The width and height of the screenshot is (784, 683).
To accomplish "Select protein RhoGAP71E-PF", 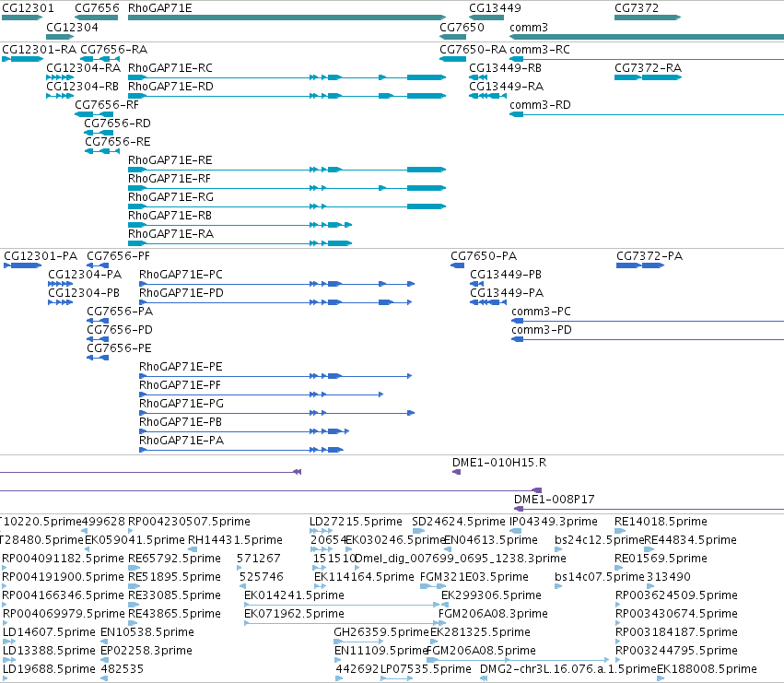I will [x=261, y=394].
